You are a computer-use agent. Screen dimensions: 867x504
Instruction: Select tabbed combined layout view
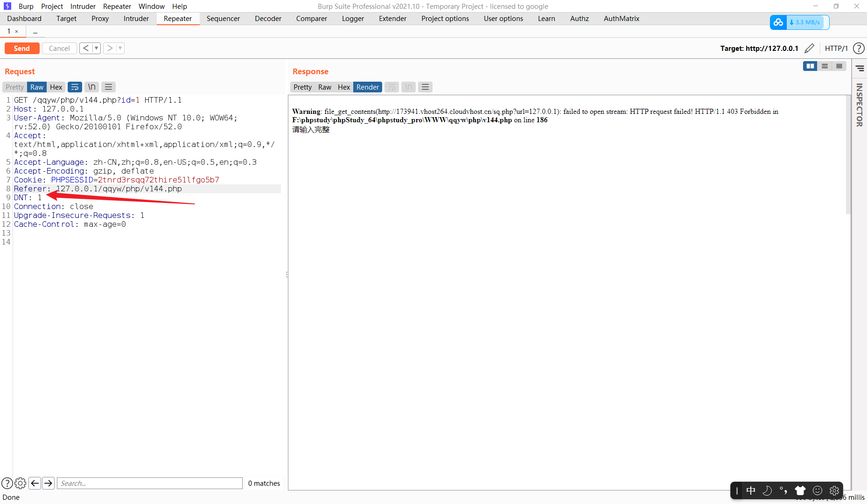[839, 66]
